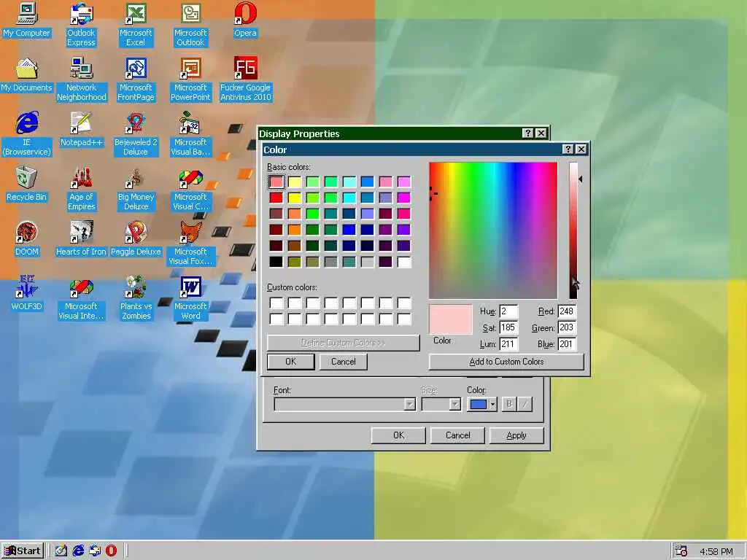This screenshot has height=560, width=747.
Task: Launch Microsoft FrontPage shortcut
Action: click(136, 79)
